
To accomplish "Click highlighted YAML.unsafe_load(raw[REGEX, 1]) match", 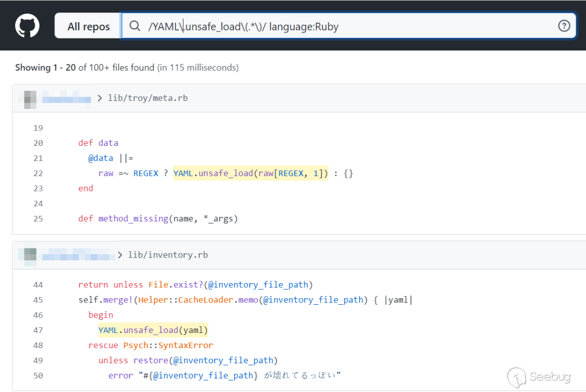I will (251, 173).
